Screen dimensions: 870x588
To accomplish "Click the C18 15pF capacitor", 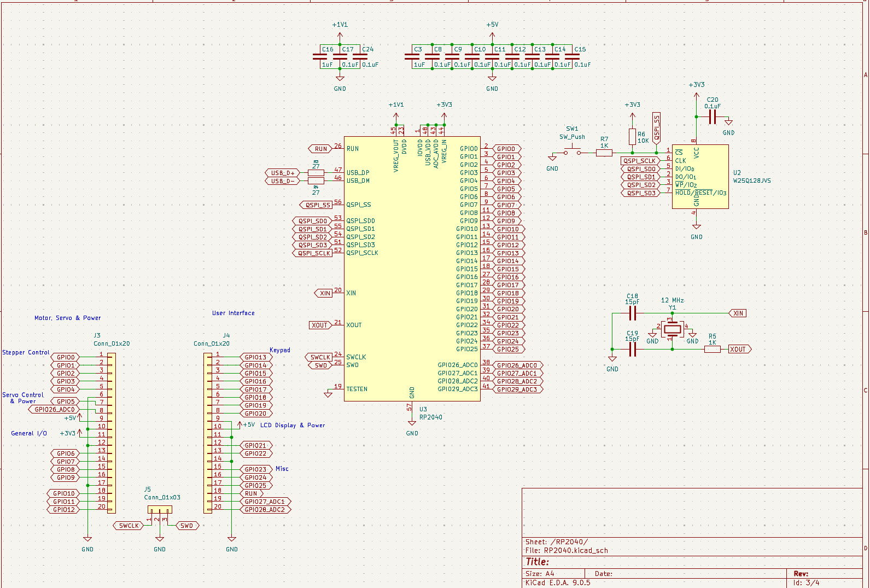I will coord(633,313).
